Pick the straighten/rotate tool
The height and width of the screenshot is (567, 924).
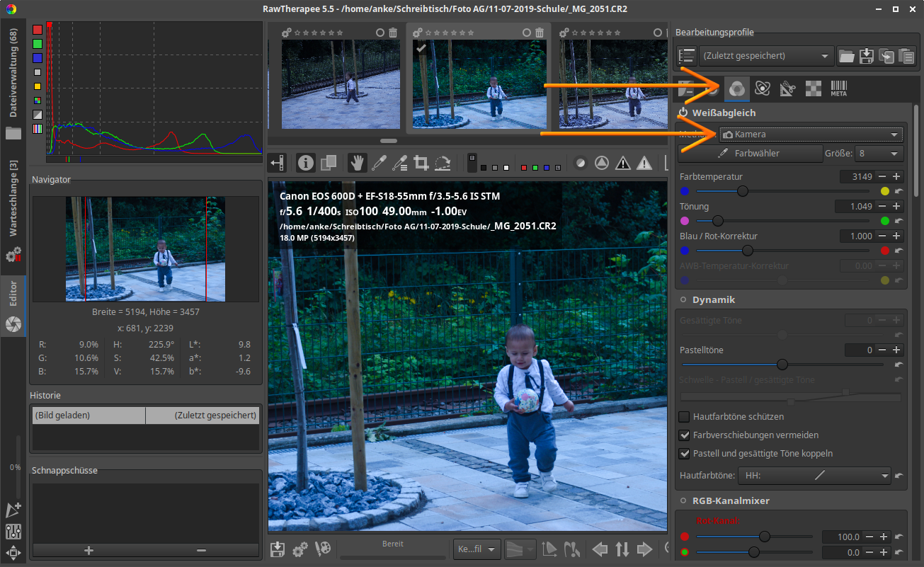click(443, 163)
